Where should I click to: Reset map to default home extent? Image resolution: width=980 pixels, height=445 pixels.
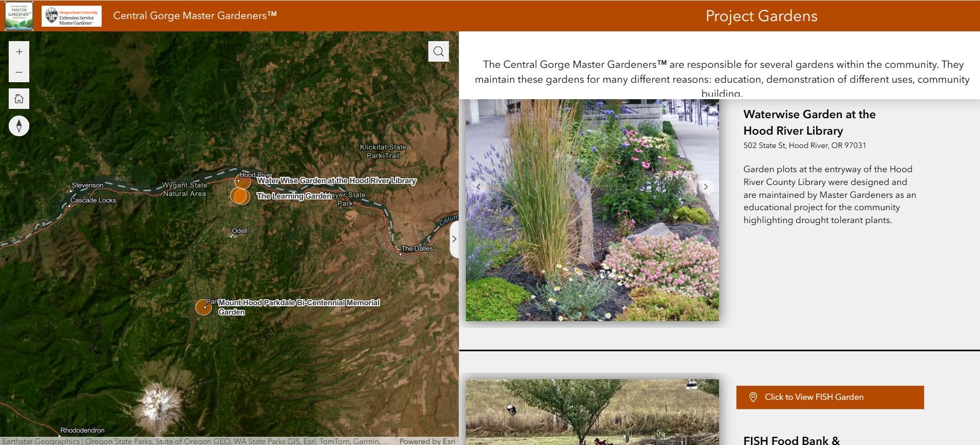tap(19, 99)
